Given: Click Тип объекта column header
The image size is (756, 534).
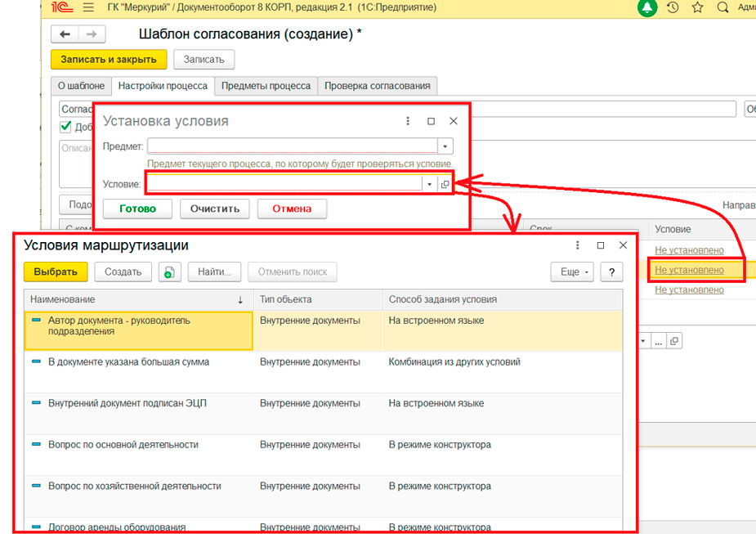Looking at the screenshot, I should [x=318, y=299].
